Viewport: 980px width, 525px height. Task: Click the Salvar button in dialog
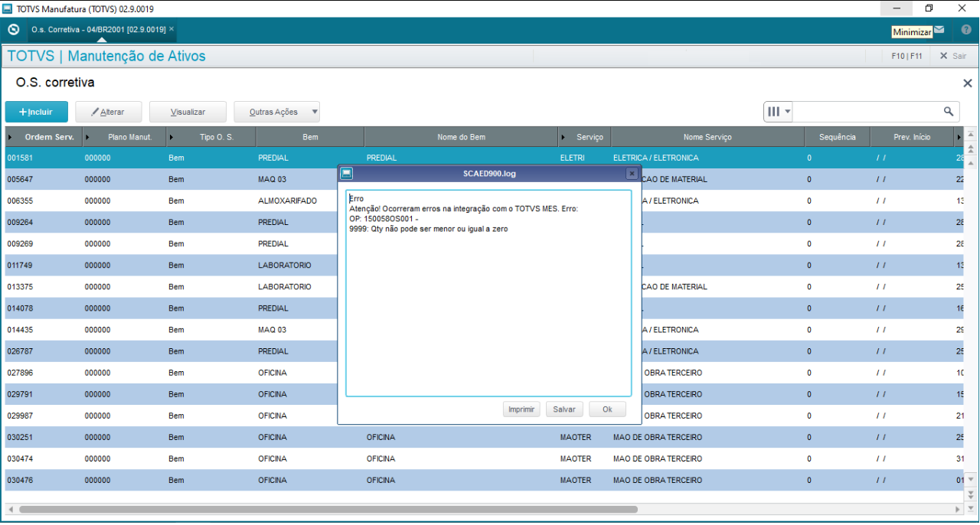click(x=564, y=409)
